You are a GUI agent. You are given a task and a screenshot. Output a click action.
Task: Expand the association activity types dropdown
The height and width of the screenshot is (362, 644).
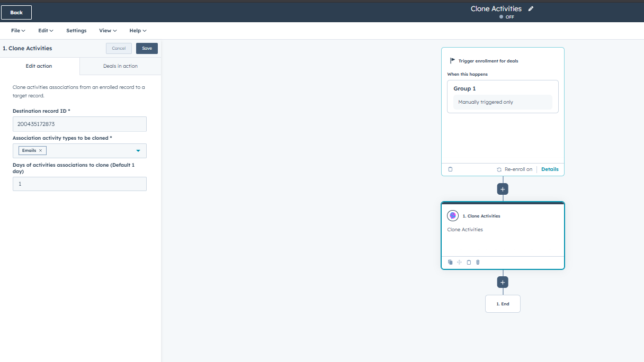[x=138, y=151]
